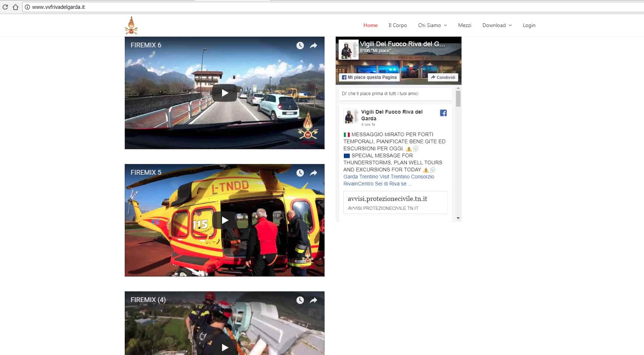Click the Condividi share button
The width and height of the screenshot is (644, 355).
click(x=443, y=77)
